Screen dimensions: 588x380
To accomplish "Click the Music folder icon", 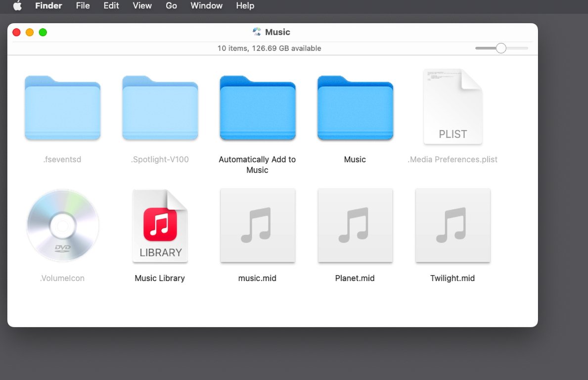I will pyautogui.click(x=355, y=108).
